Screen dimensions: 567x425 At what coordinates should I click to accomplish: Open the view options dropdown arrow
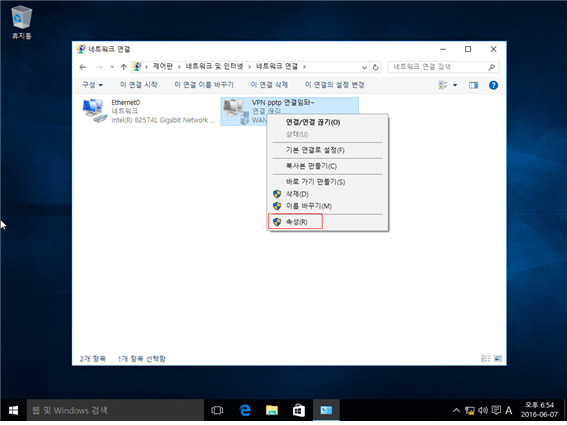455,85
